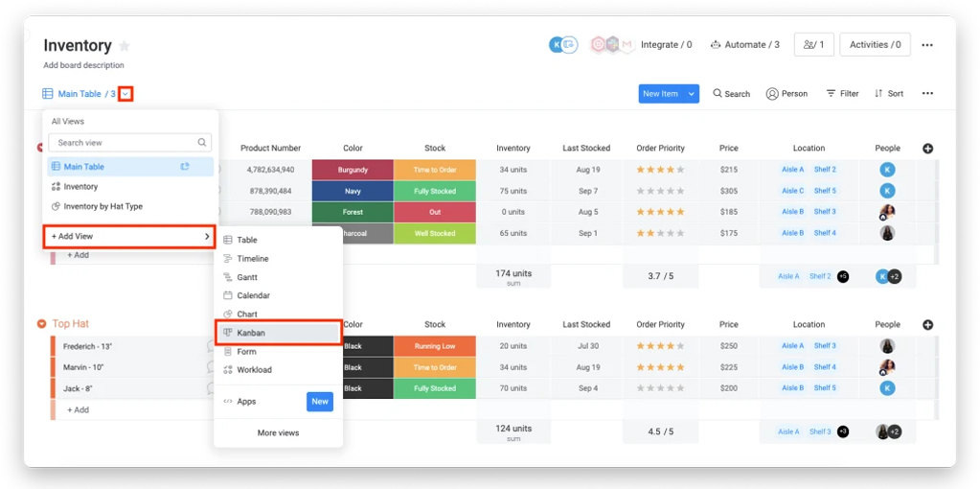980x489 pixels.
Task: Open Integrate / 0 center
Action: click(666, 45)
